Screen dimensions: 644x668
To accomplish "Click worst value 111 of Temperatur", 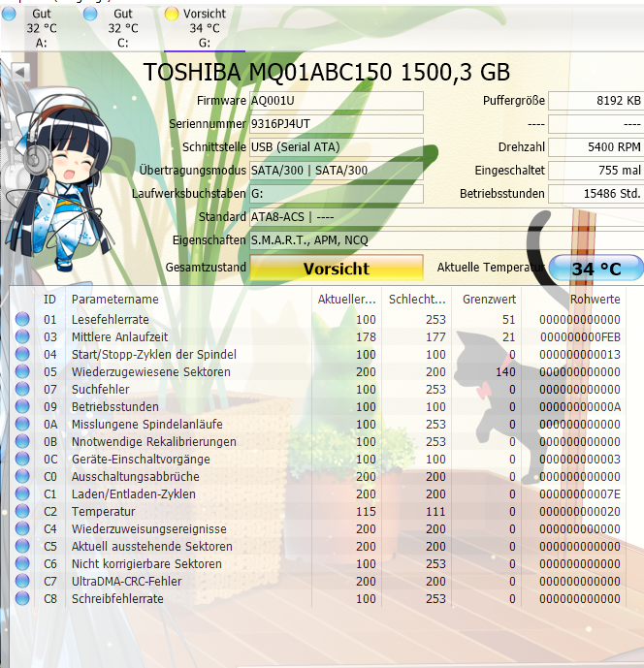I will pos(435,512).
